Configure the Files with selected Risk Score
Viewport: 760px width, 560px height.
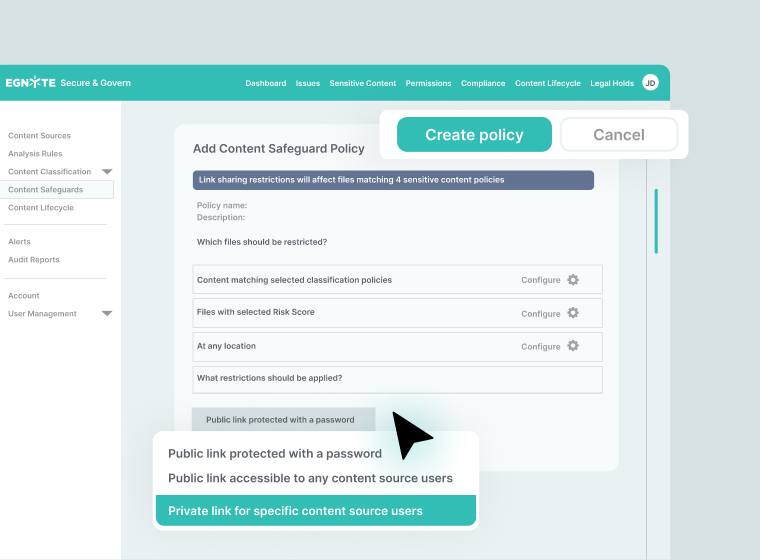[540, 314]
